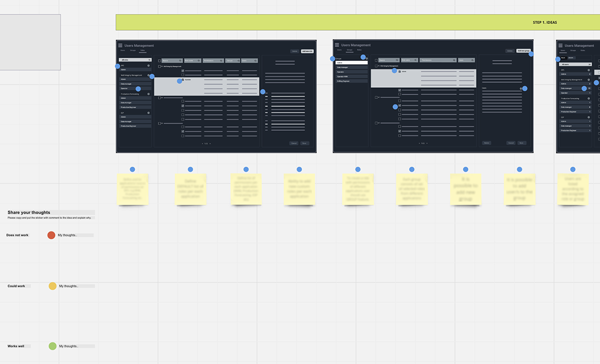Click previous page arrow in Groups mockup
Image resolution: width=600 pixels, height=364 pixels.
coord(419,143)
